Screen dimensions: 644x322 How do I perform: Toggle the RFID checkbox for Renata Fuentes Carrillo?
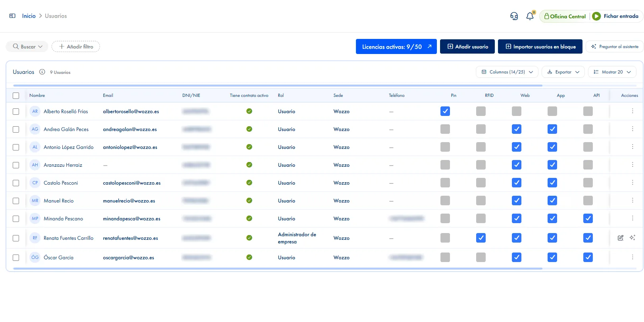click(x=481, y=238)
